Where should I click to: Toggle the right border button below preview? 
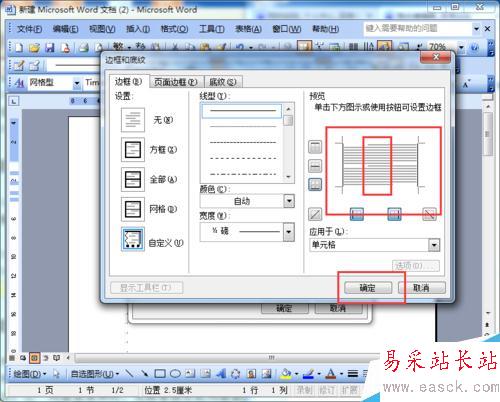(395, 214)
